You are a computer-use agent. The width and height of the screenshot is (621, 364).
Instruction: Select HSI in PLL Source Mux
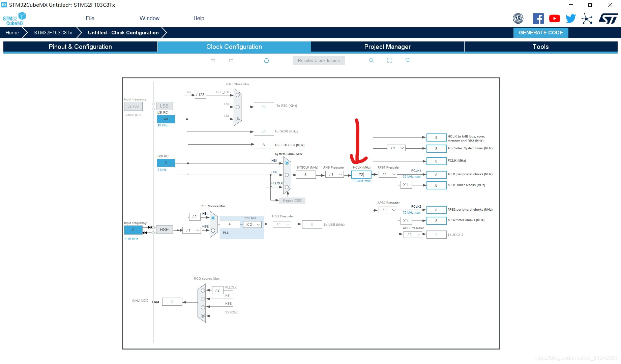click(x=213, y=218)
